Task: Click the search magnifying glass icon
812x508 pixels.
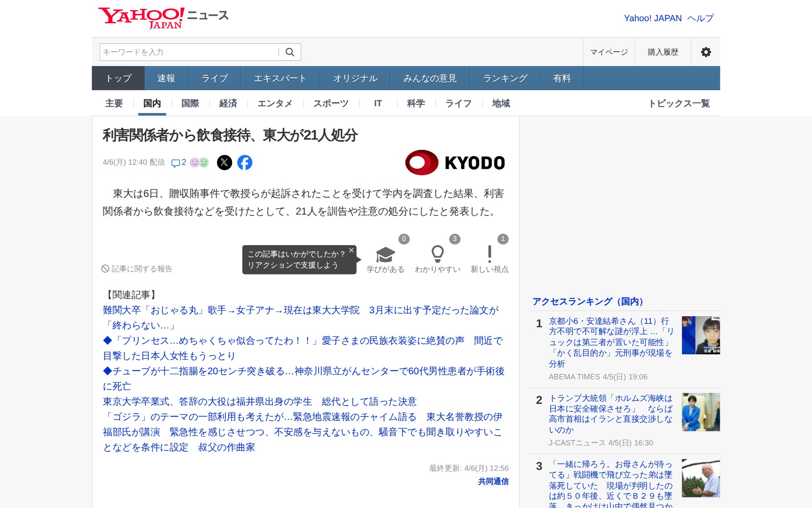Action: (290, 52)
